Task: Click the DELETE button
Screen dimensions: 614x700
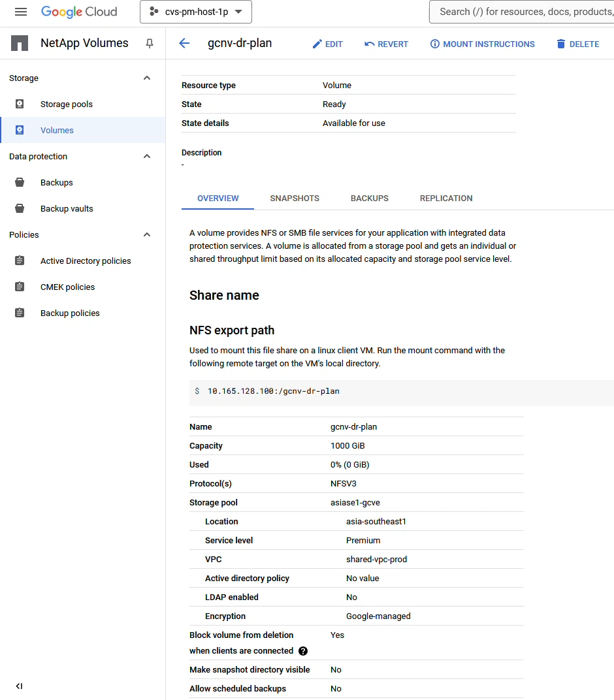Action: (578, 44)
